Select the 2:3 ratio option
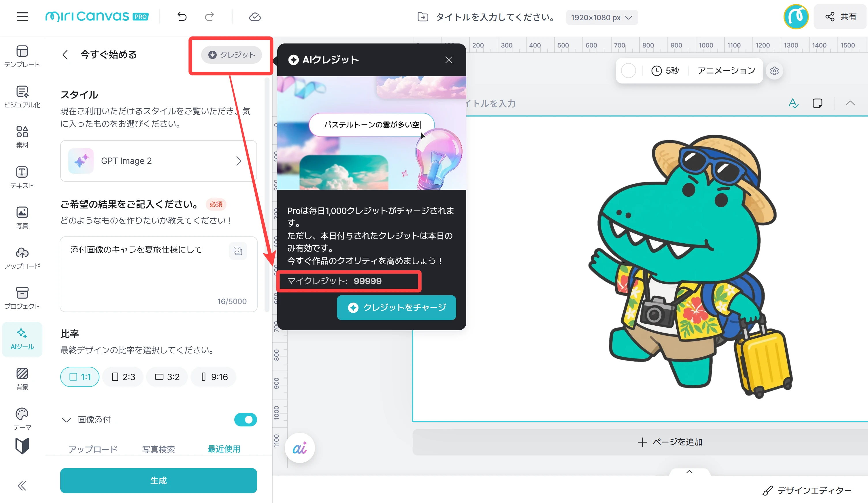The height and width of the screenshot is (503, 868). [x=123, y=377]
